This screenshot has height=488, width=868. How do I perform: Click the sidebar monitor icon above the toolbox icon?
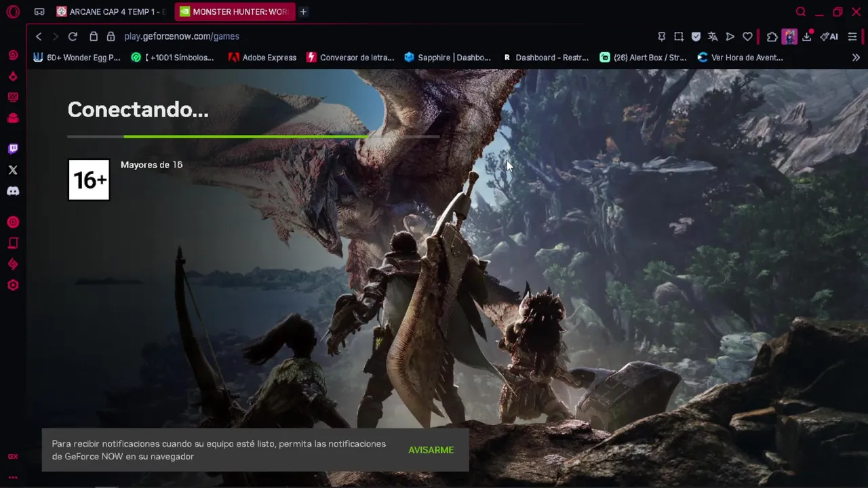click(13, 97)
